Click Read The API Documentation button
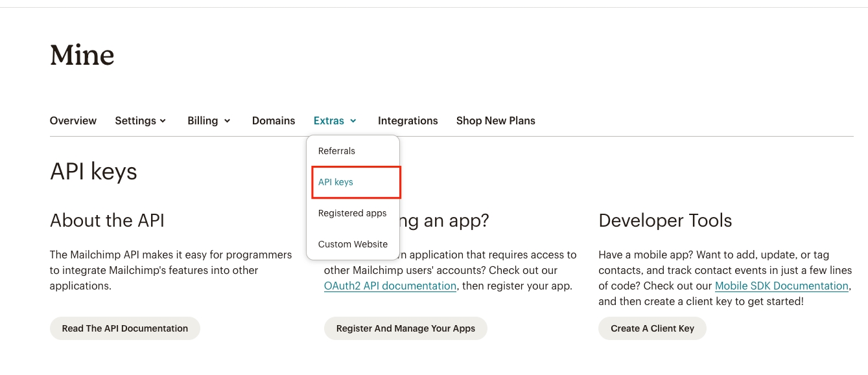 tap(125, 328)
